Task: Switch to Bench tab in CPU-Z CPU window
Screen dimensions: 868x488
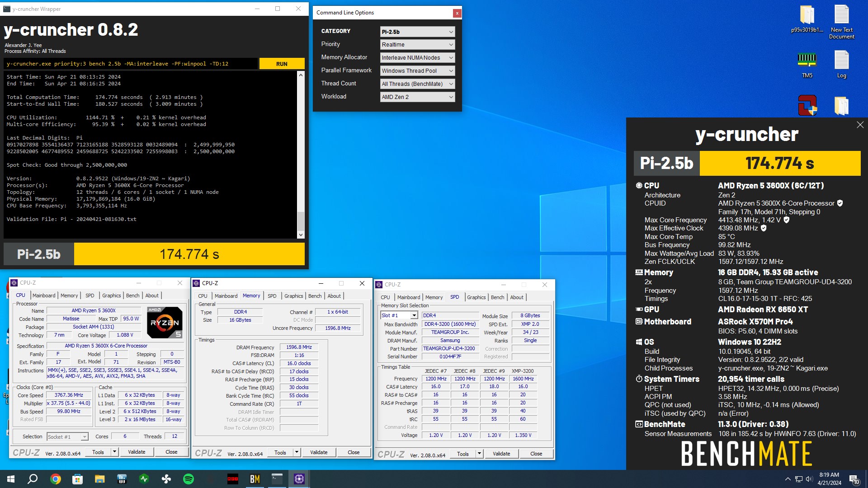Action: [x=132, y=296]
